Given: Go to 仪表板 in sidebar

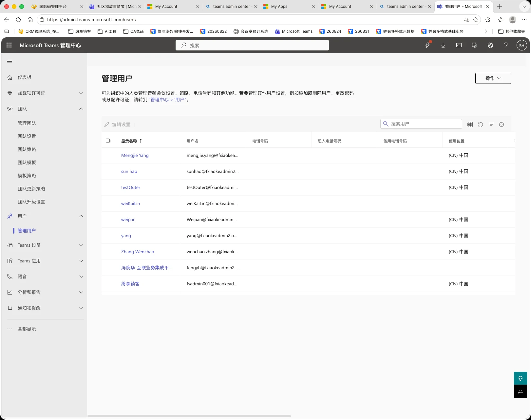Looking at the screenshot, I should (25, 77).
